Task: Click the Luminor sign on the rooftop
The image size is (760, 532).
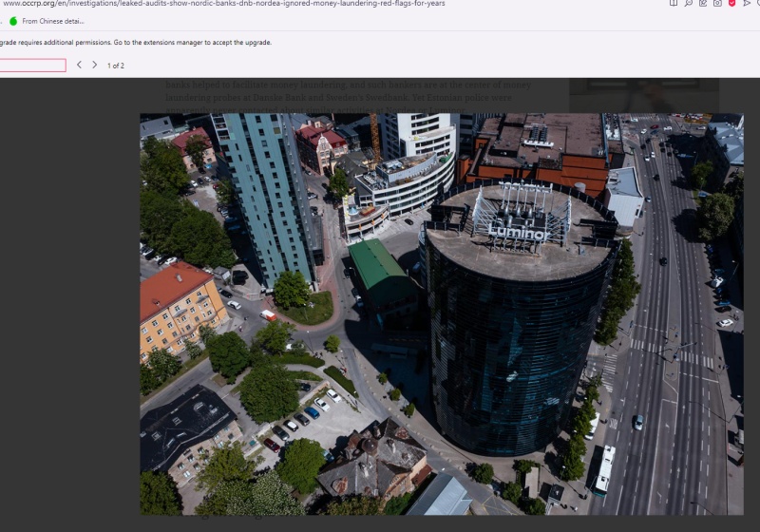Action: (519, 231)
